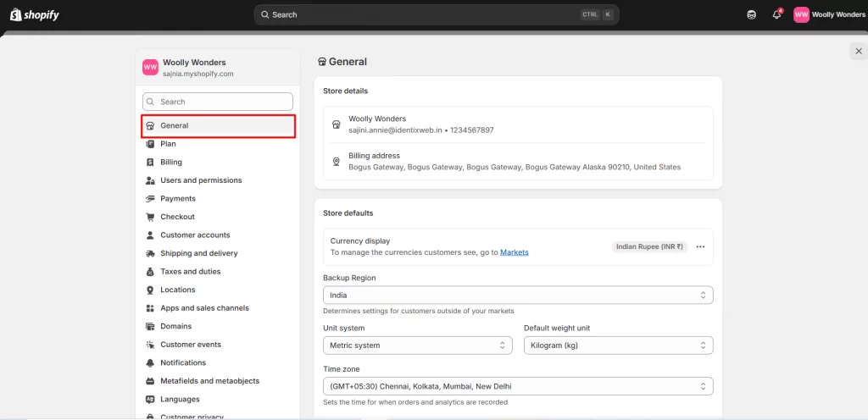Viewport: 868px width, 420px height.
Task: Open the Billing address row
Action: click(518, 162)
